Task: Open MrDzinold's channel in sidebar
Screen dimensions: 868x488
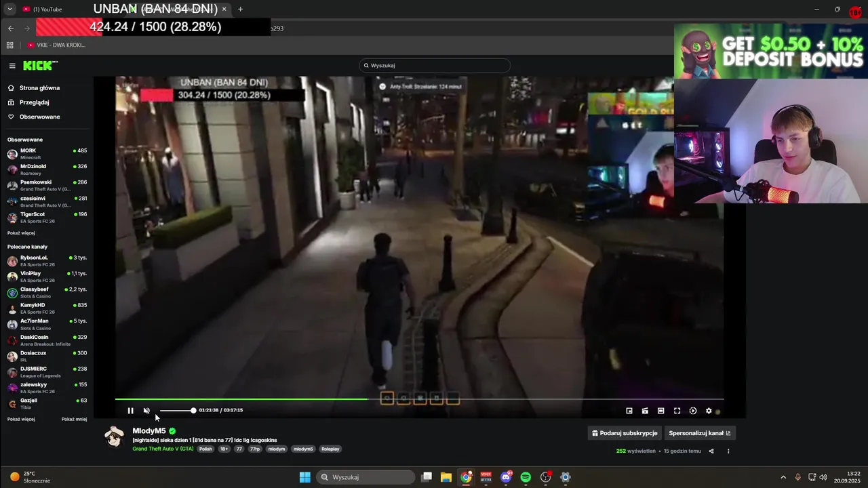Action: [x=47, y=169]
